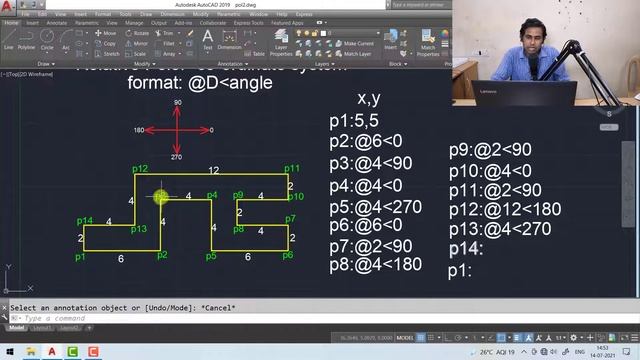The image size is (640, 360).
Task: Click the Mirror tool
Action: (x=137, y=44)
